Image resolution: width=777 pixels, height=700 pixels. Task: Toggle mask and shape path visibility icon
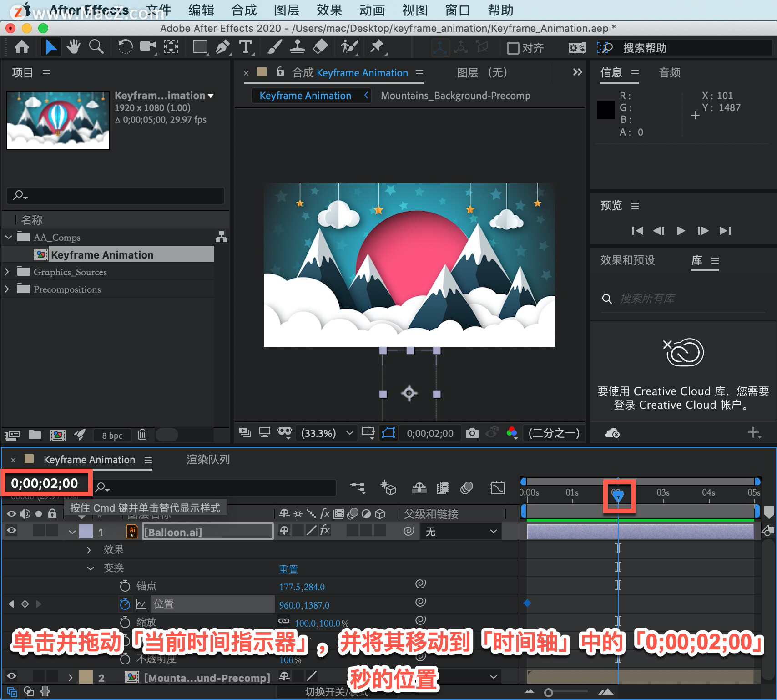[x=388, y=433]
